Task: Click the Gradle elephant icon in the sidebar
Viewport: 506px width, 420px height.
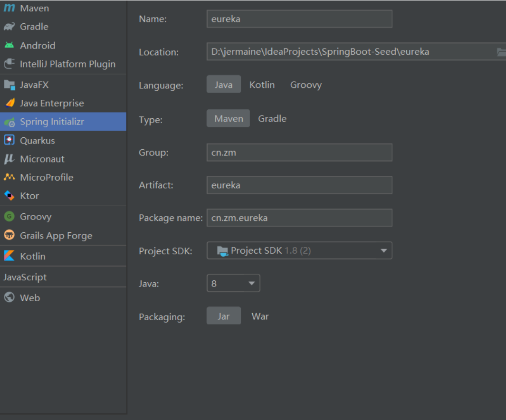Action: (x=10, y=27)
